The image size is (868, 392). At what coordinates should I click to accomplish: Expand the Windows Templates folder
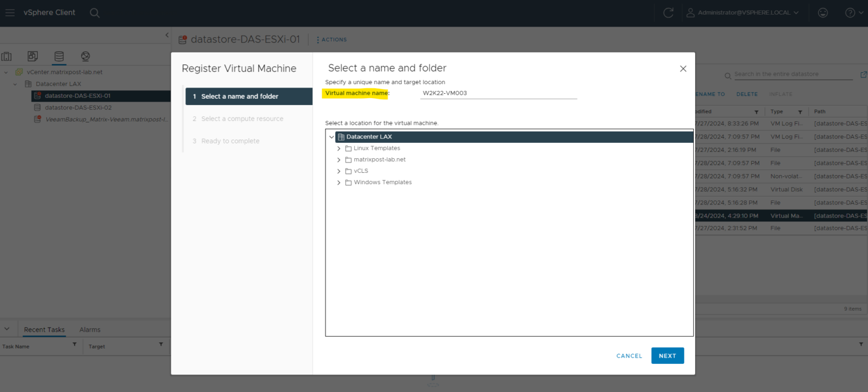[x=338, y=182]
